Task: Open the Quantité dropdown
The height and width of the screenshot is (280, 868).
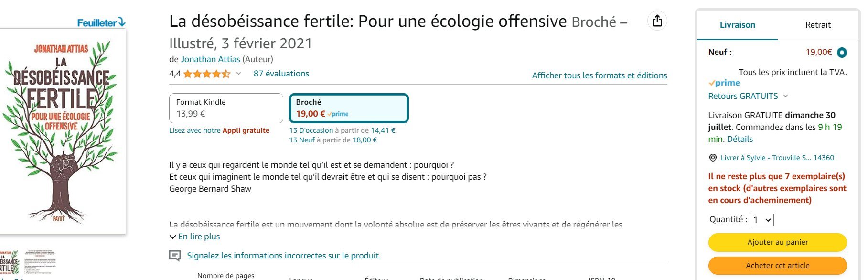Action: pyautogui.click(x=762, y=220)
